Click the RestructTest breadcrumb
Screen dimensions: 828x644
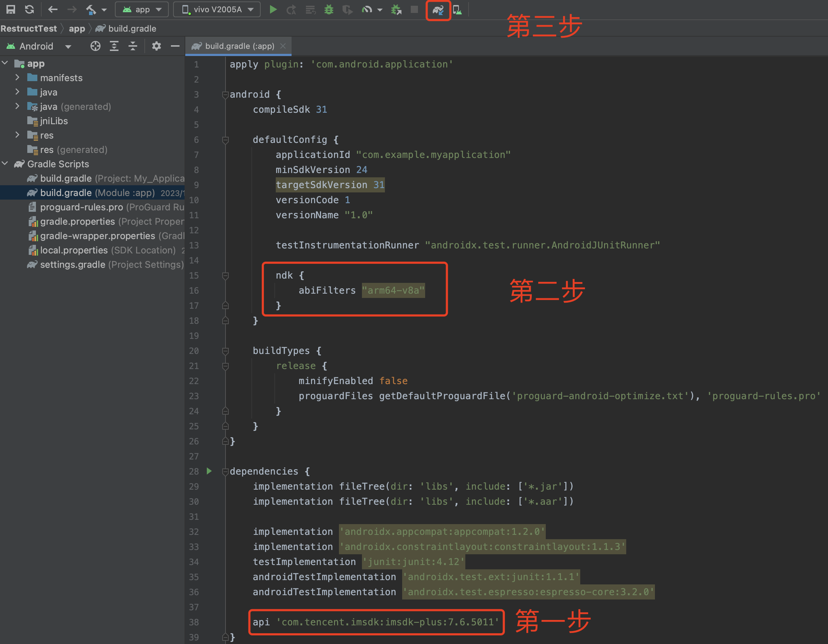[29, 28]
